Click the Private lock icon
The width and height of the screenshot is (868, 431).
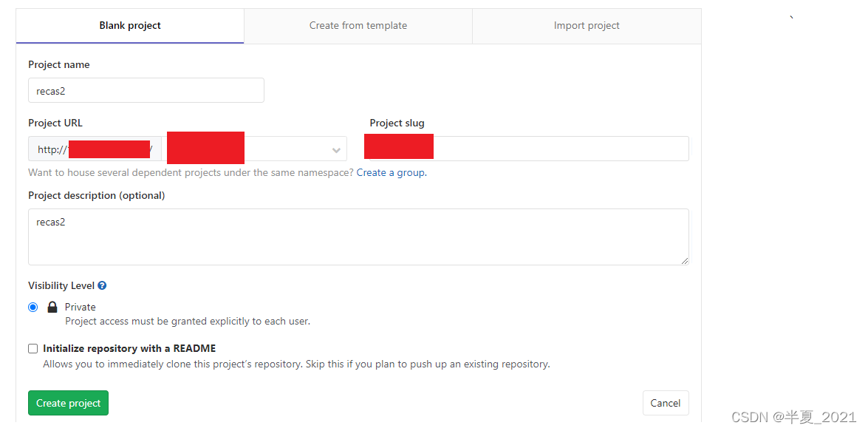point(52,307)
